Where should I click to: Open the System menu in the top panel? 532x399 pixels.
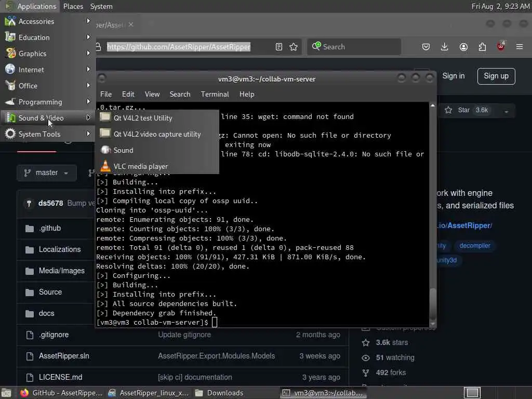[101, 6]
